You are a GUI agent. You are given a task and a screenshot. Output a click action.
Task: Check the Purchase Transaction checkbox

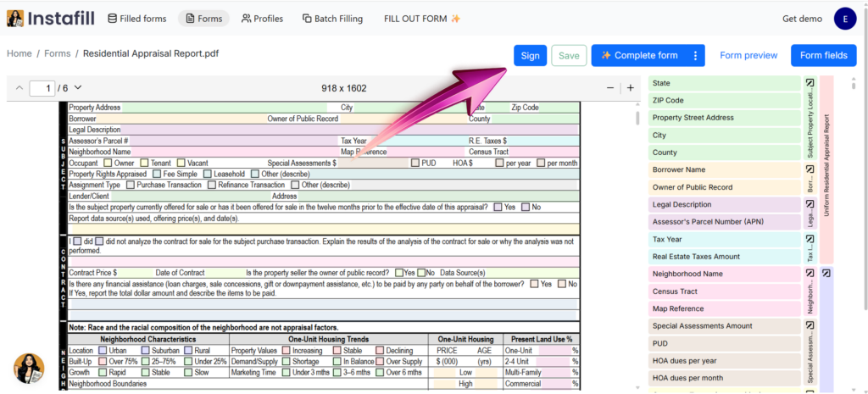coord(131,185)
